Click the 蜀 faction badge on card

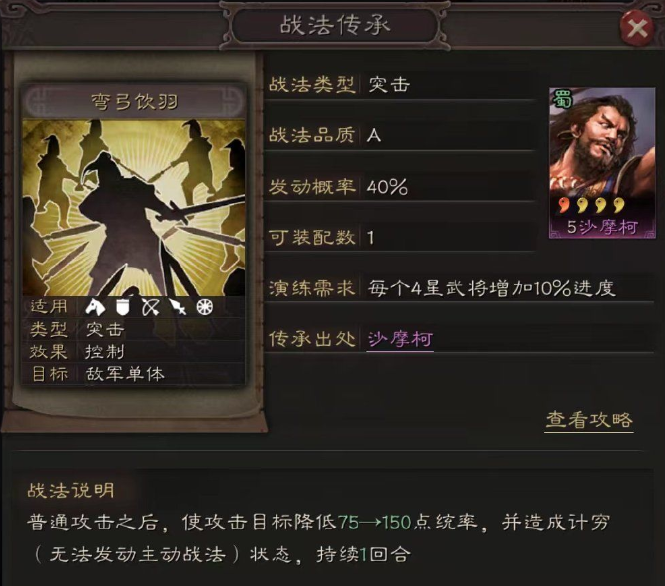coord(562,100)
